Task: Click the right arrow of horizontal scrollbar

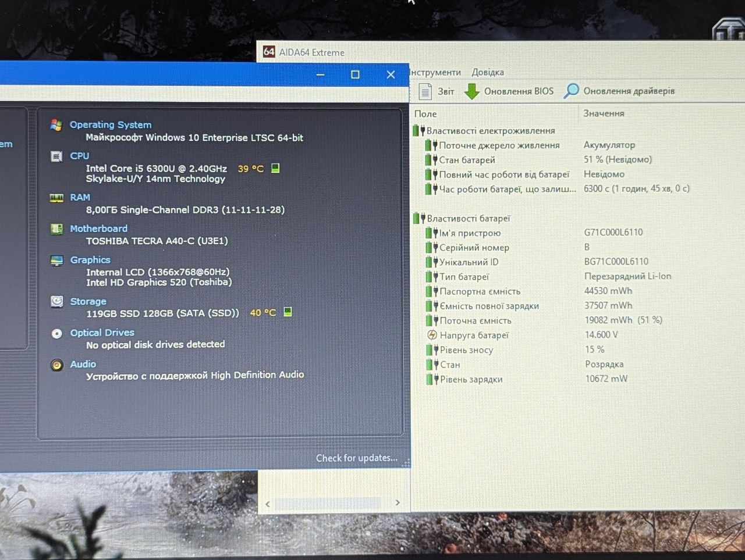Action: click(x=398, y=503)
